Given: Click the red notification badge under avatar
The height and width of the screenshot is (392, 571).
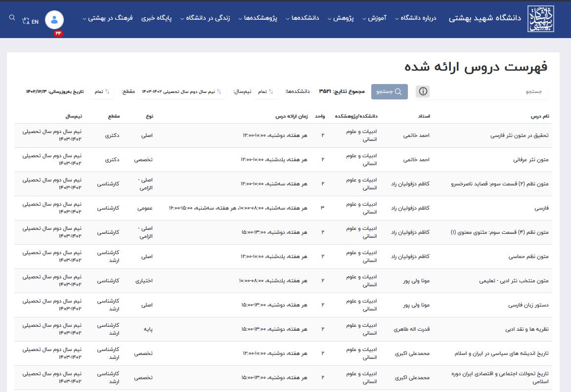Looking at the screenshot, I should tap(58, 33).
